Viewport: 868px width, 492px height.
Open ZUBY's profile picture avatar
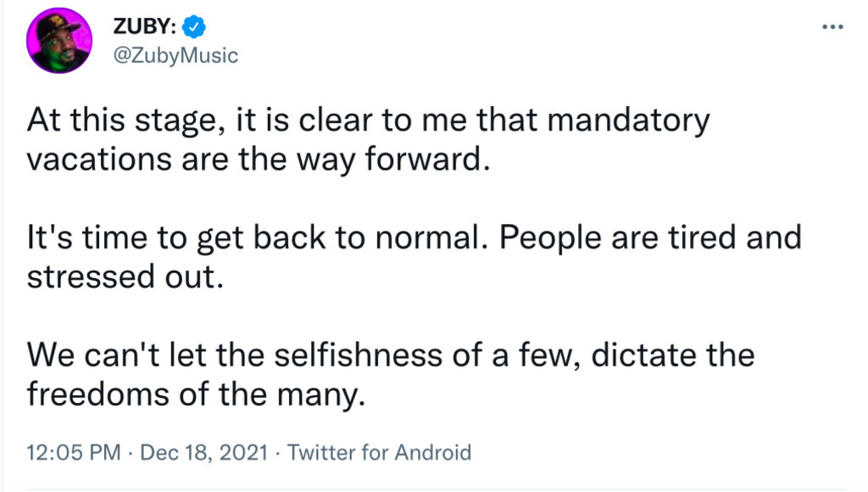59,41
